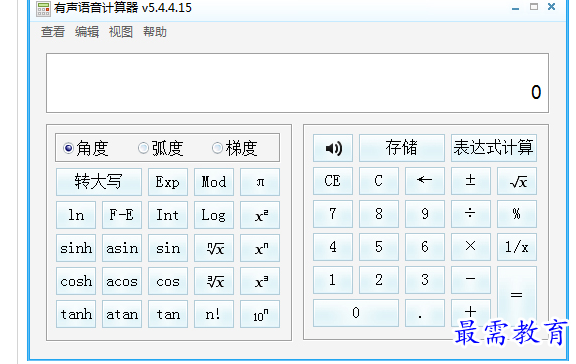Click the number 9 key
This screenshot has height=364, width=576.
click(x=425, y=214)
